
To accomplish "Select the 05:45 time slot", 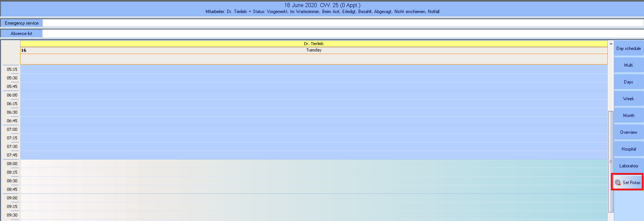I will [x=314, y=86].
